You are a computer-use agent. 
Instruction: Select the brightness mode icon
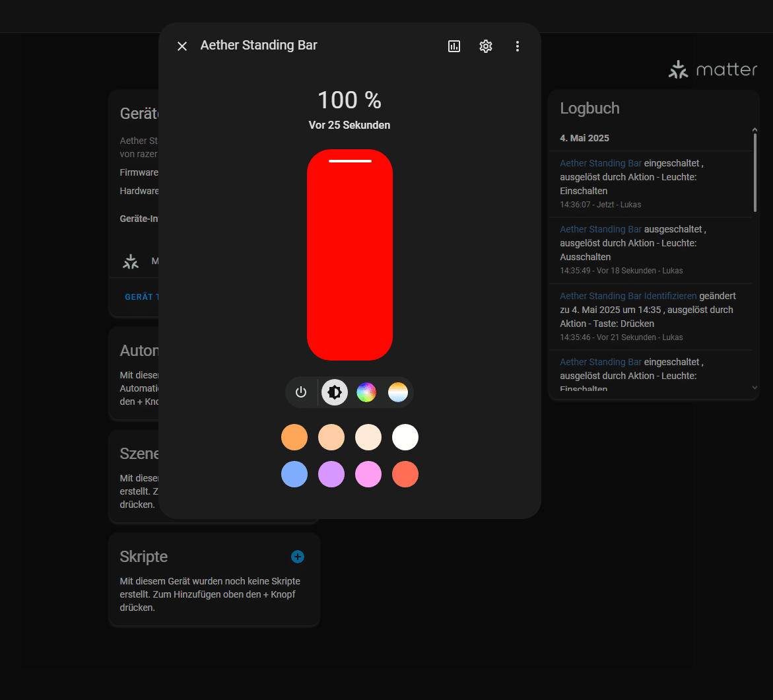tap(335, 392)
